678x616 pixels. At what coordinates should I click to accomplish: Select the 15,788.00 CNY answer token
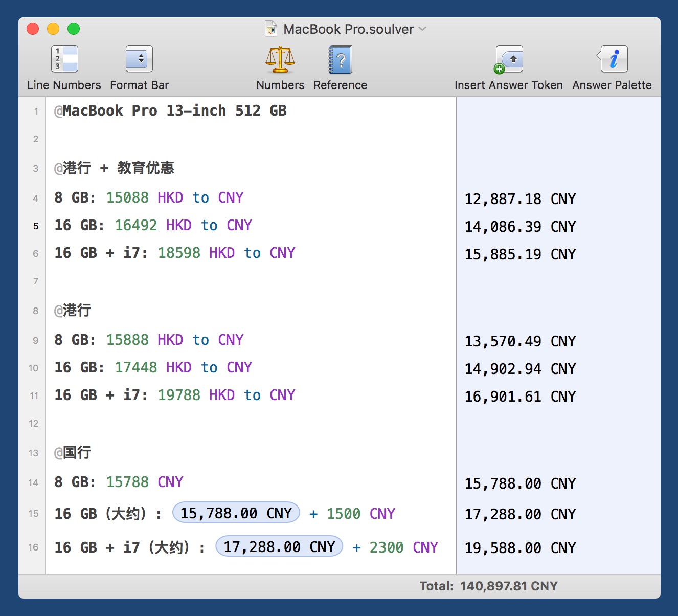pos(236,513)
